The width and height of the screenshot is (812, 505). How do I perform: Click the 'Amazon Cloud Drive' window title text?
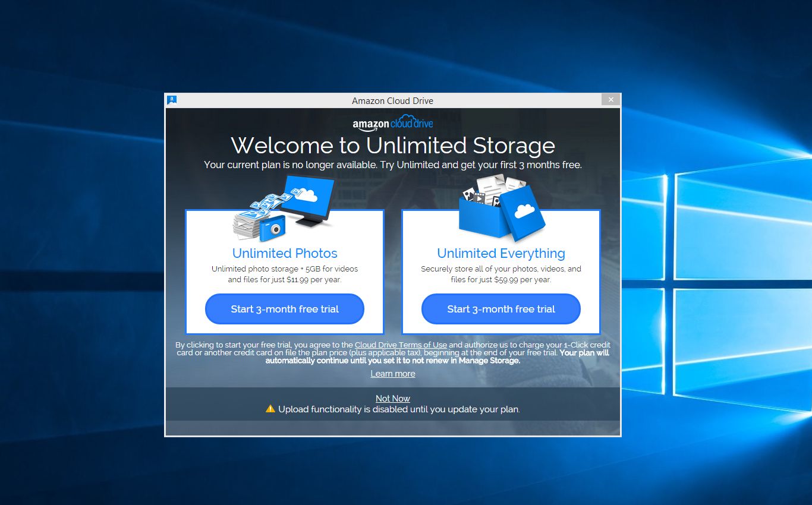(392, 100)
